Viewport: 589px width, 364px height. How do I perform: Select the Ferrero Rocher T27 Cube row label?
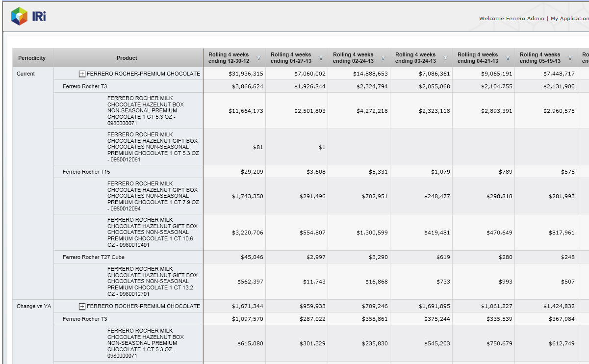coord(93,257)
